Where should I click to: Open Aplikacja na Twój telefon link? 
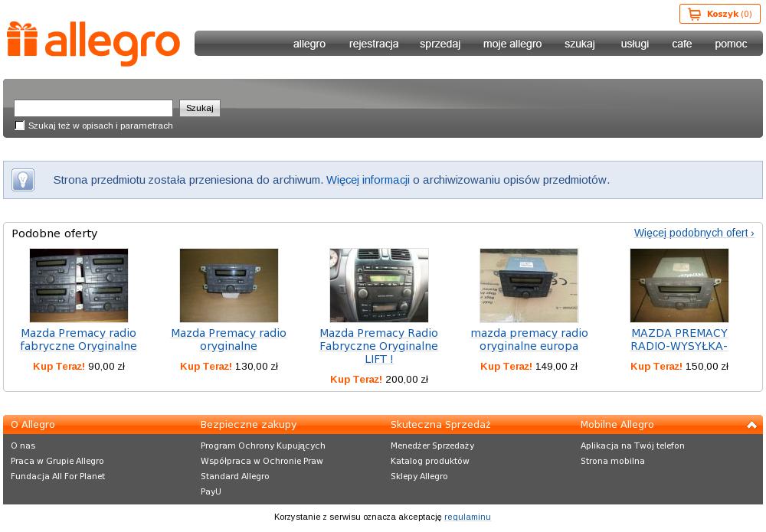coord(633,446)
